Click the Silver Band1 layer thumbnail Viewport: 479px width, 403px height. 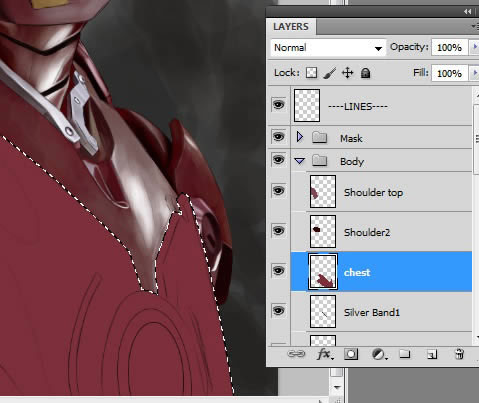pos(323,312)
